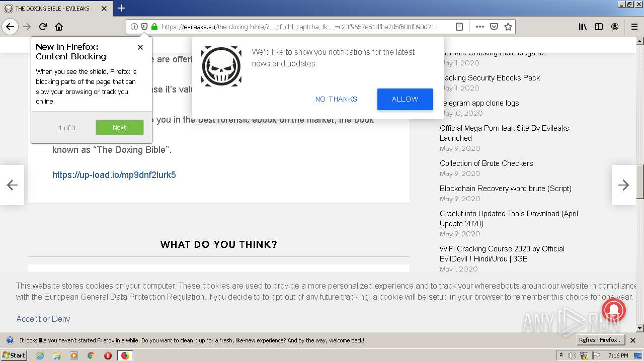Viewport: 644px width, 362px height.
Task: Open Opera from taskbar
Action: (x=108, y=355)
